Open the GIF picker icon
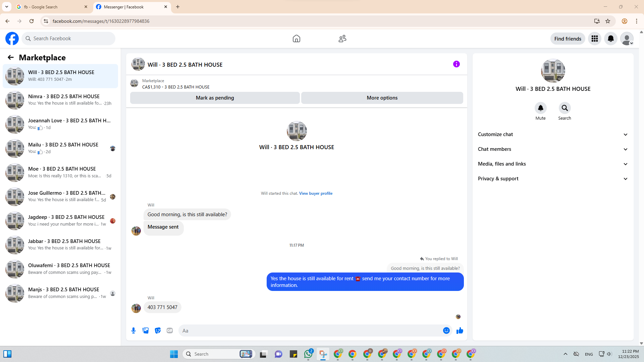The width and height of the screenshot is (644, 362). point(170,330)
